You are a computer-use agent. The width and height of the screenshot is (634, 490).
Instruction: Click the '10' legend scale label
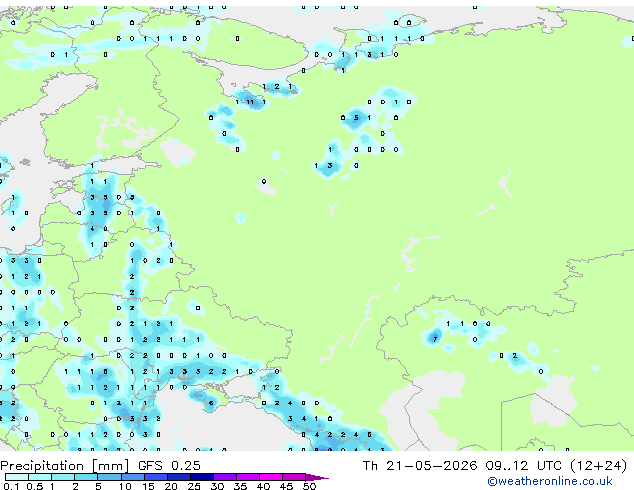[x=125, y=486]
